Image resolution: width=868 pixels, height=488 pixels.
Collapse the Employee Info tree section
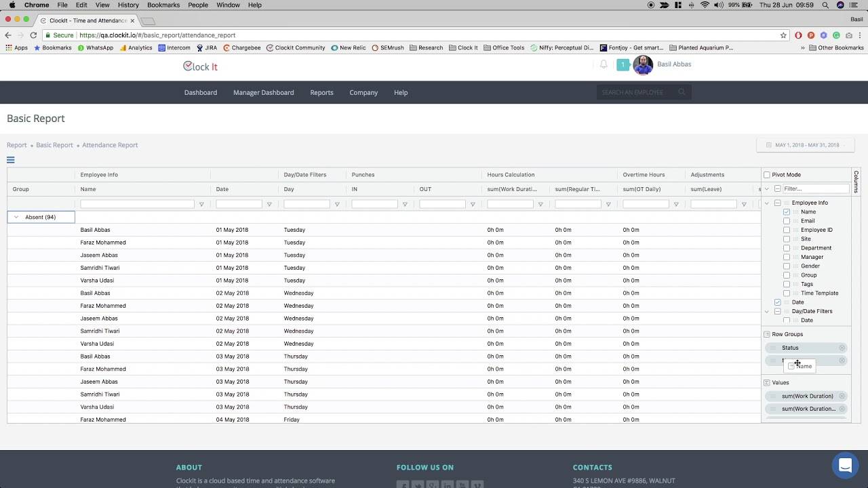point(776,202)
